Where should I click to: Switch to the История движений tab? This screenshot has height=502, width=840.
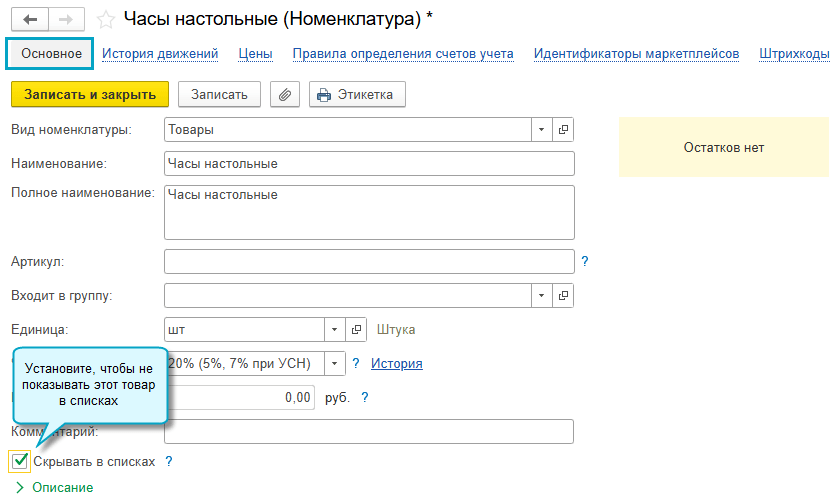coord(160,54)
